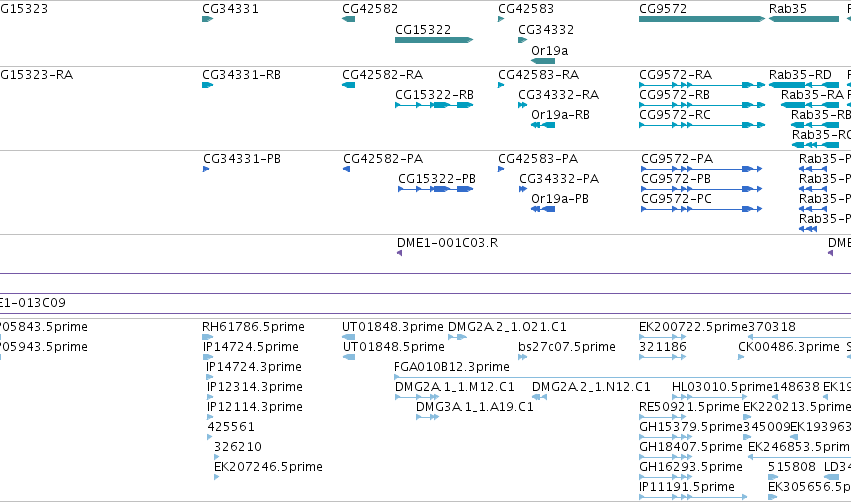Click the bs27c07.5prime EST label
This screenshot has width=851, height=502.
[567, 347]
